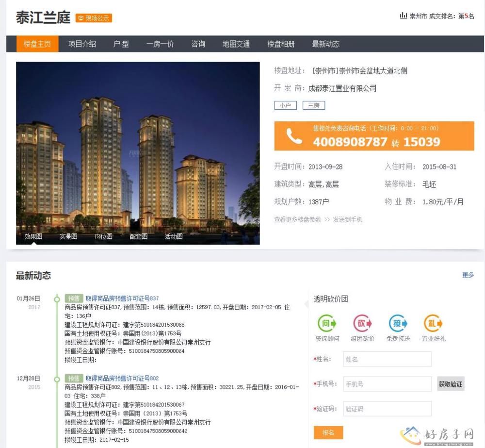Click the 现场公示 badge next to title

pyautogui.click(x=94, y=18)
